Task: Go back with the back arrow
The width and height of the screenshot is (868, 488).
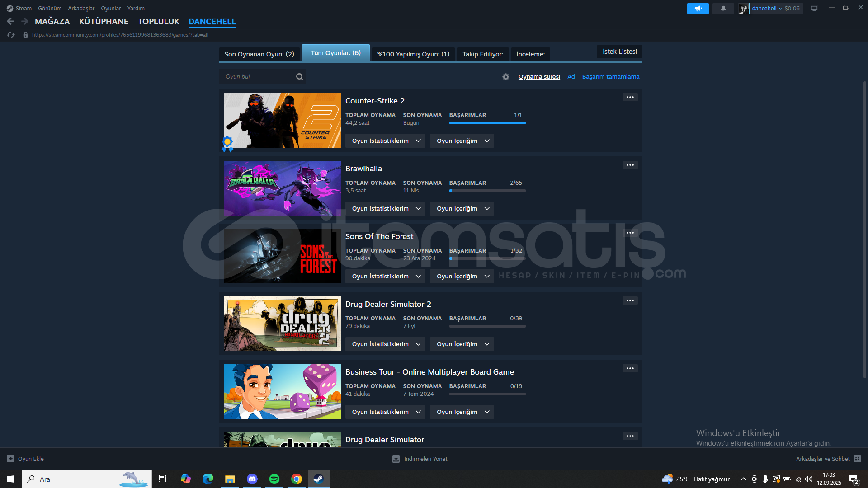Action: click(x=10, y=21)
